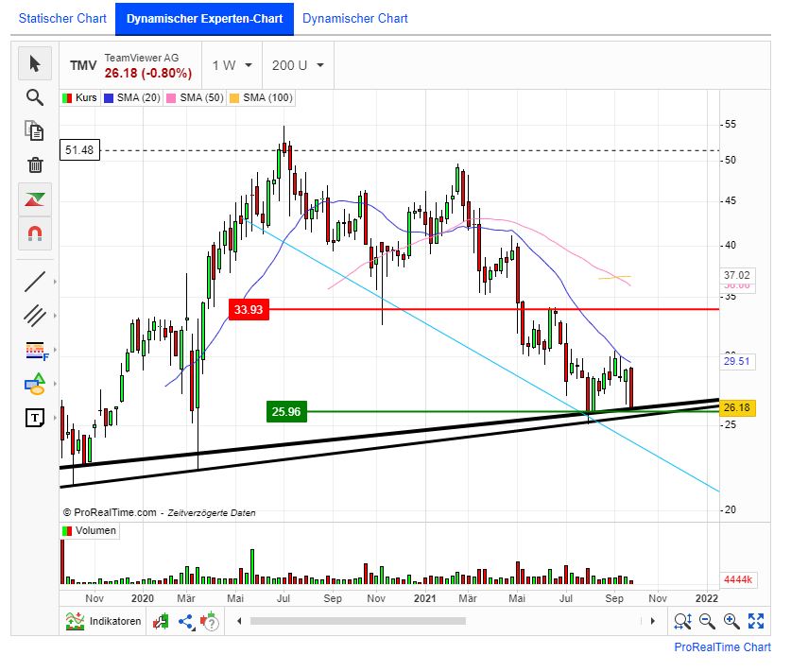
Task: Click the zoom vertical-fit magnifier icon
Action: click(x=682, y=621)
